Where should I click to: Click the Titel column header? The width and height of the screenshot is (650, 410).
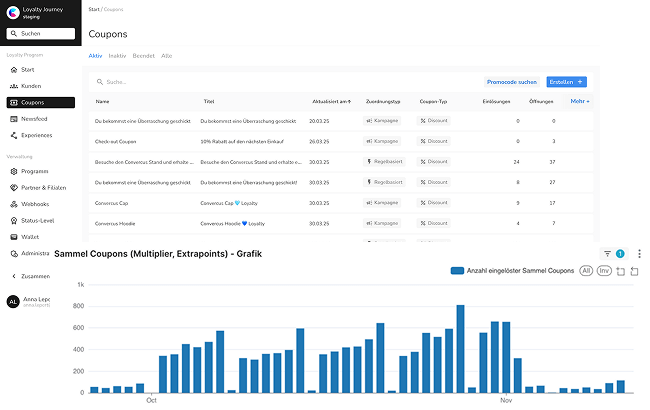tap(209, 102)
